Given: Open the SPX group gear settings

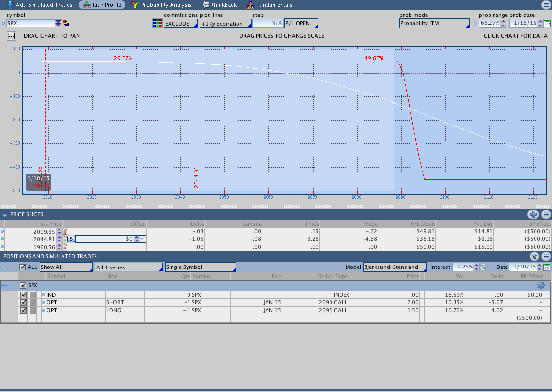Looking at the screenshot, I should pyautogui.click(x=541, y=285).
